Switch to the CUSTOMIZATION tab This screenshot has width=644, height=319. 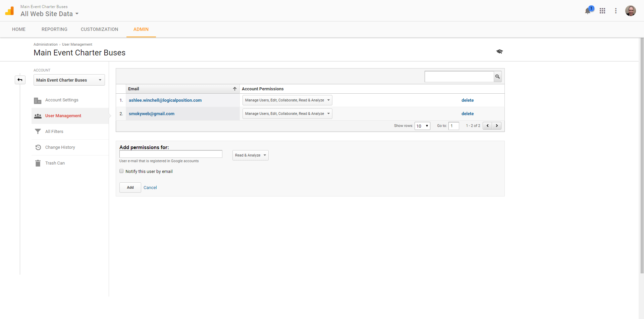[x=99, y=29]
